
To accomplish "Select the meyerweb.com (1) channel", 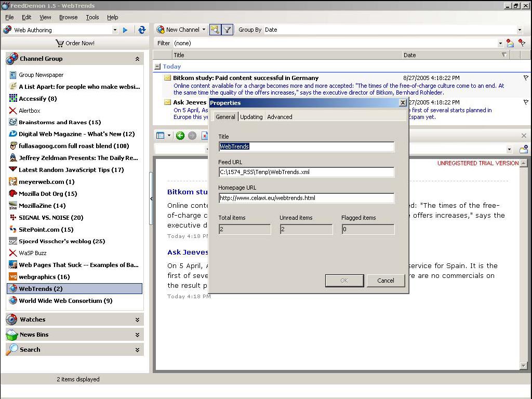I will click(46, 182).
